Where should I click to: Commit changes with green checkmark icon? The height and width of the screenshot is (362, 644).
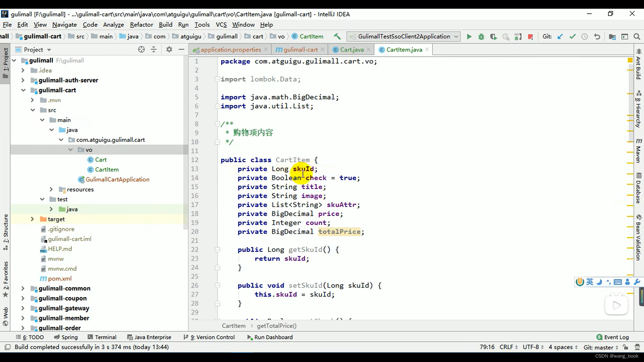(x=573, y=37)
